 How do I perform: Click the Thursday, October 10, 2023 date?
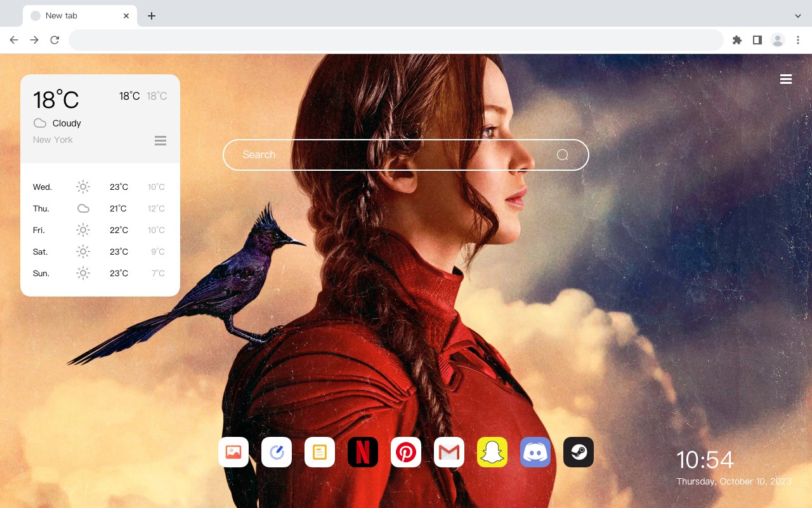[734, 481]
